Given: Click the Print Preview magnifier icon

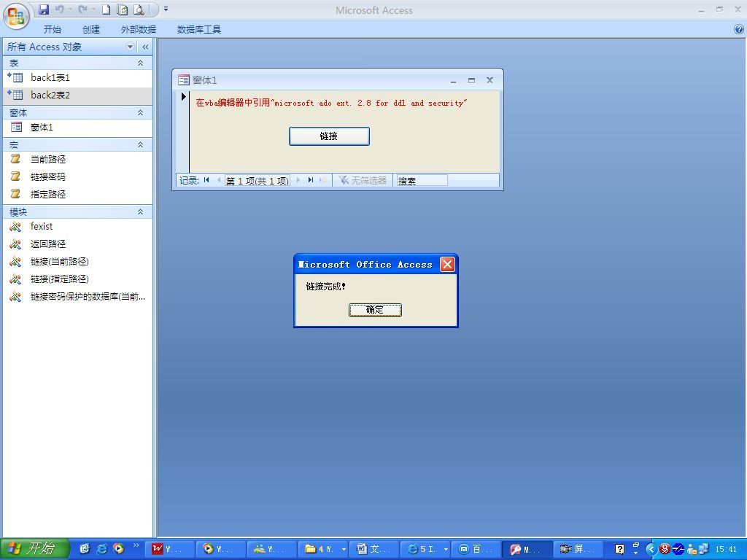Looking at the screenshot, I should coord(139,9).
